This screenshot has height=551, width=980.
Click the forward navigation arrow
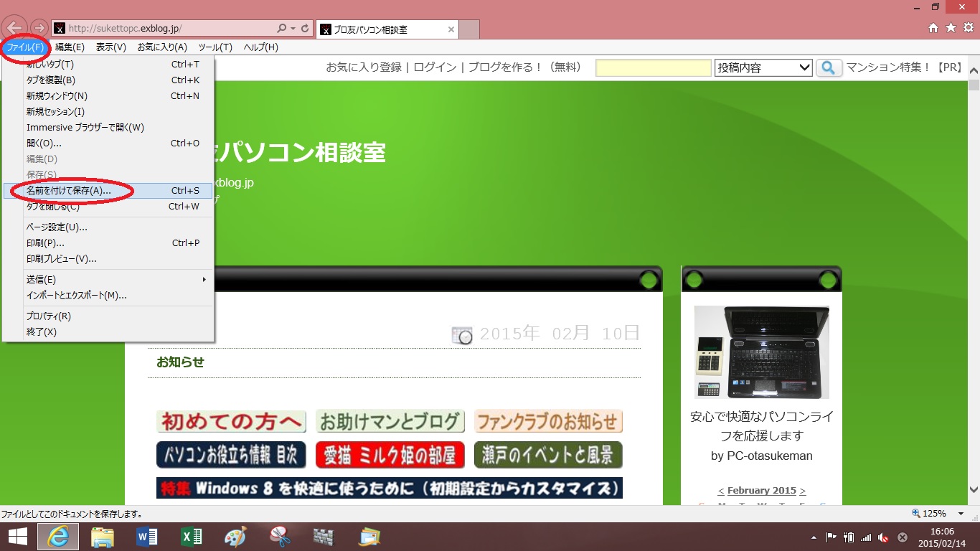tap(39, 29)
